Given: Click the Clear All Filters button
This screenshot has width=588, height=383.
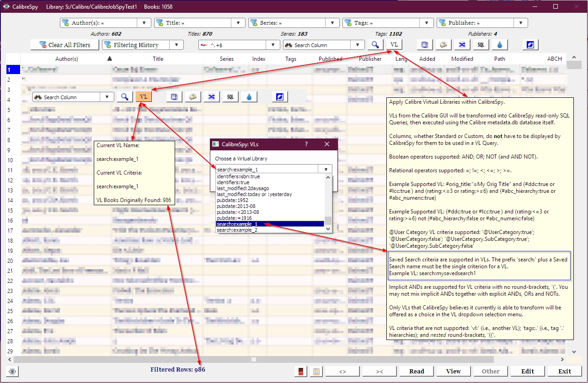Looking at the screenshot, I should (x=64, y=45).
